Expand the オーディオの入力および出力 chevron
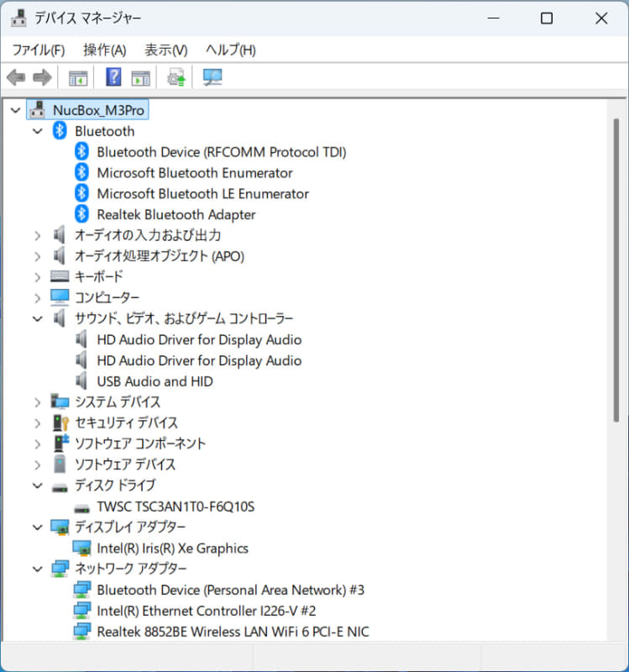629x672 pixels. tap(38, 235)
